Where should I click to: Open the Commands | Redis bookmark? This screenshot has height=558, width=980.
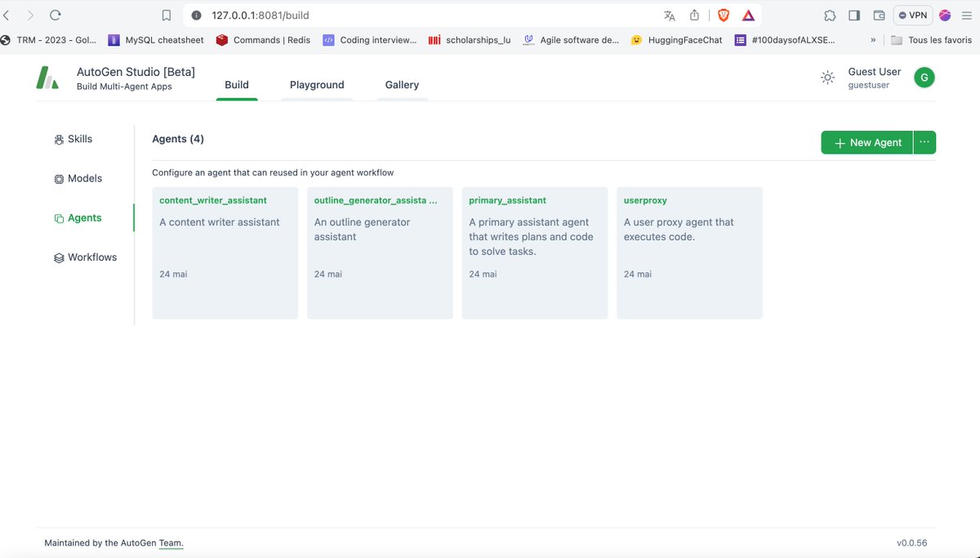tap(263, 39)
